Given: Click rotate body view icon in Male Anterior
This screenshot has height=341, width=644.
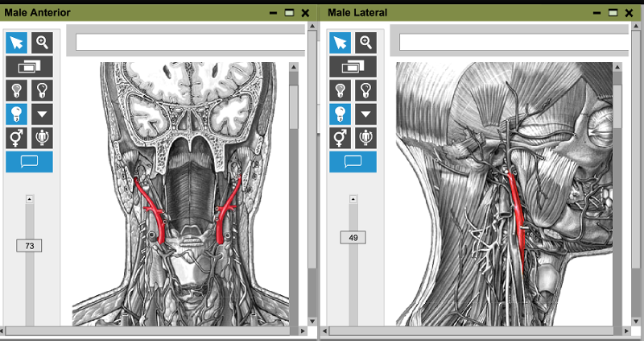Looking at the screenshot, I should coord(42,137).
